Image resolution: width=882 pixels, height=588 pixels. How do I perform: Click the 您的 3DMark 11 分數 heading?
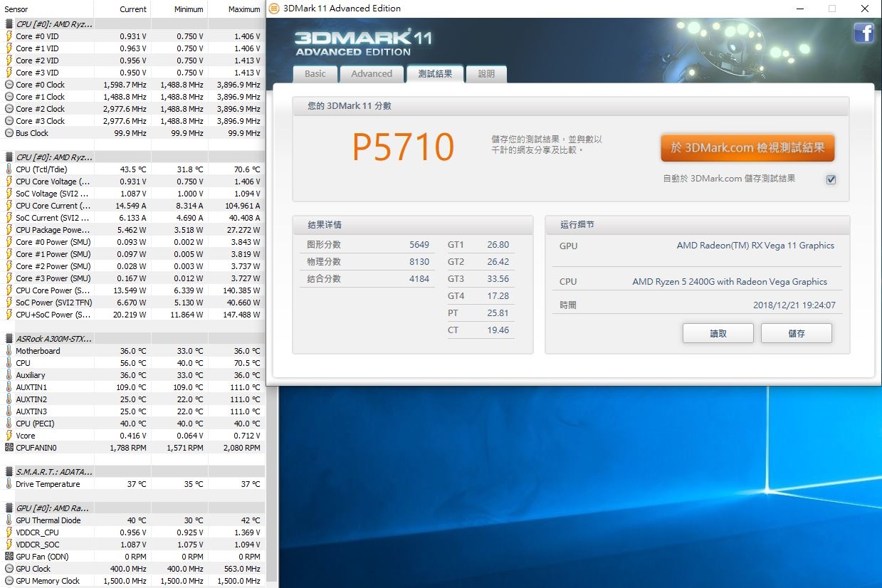point(350,106)
